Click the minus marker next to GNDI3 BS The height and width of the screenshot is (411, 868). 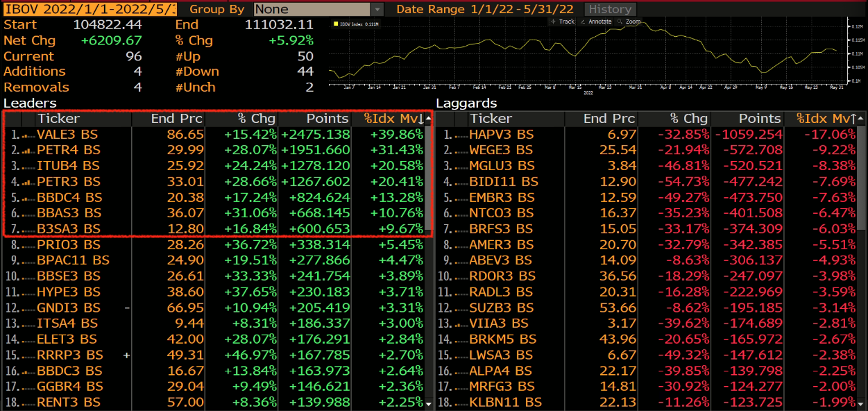point(127,308)
